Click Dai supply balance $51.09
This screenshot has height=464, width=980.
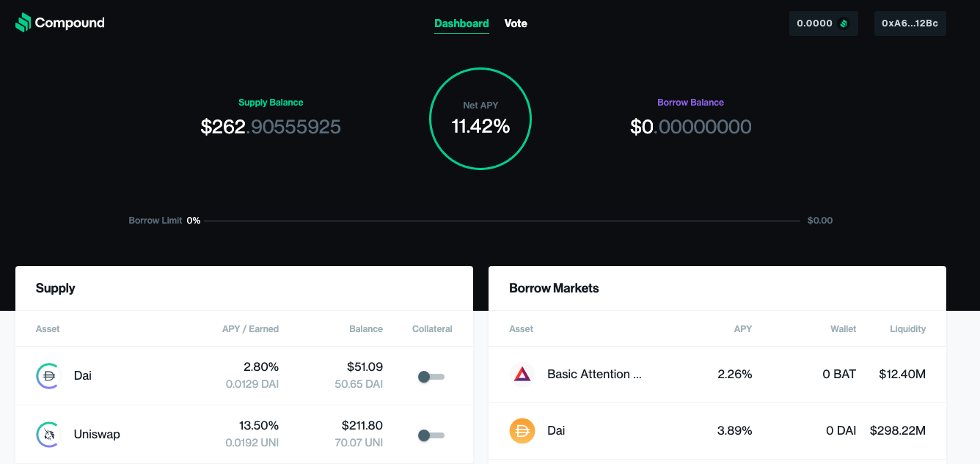365,367
